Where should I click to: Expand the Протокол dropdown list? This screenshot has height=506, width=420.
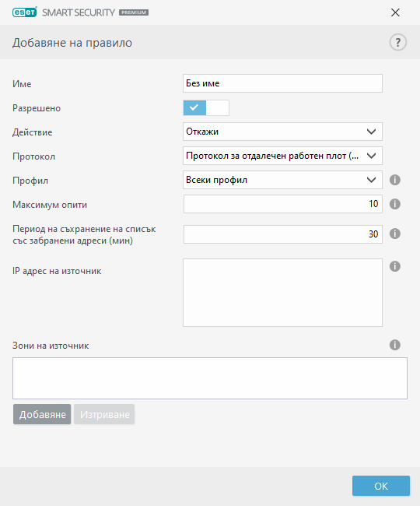pyautogui.click(x=282, y=156)
